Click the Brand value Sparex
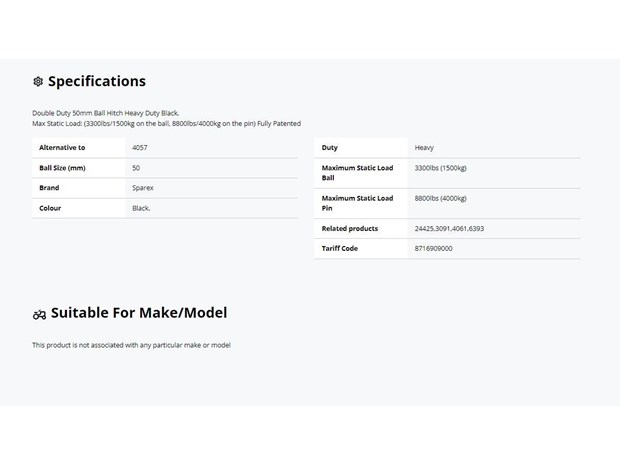620x465 pixels. pos(143,188)
